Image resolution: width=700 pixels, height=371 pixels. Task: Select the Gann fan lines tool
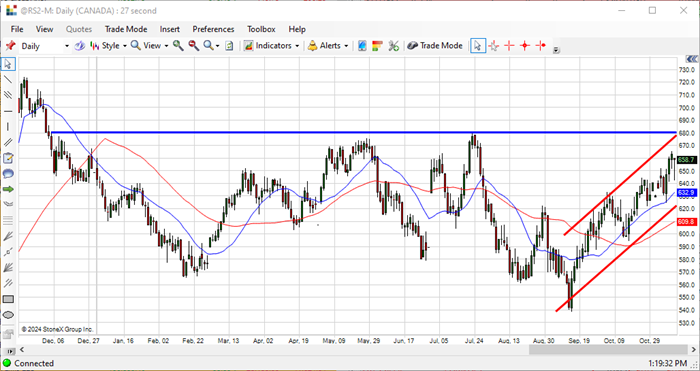[8, 267]
